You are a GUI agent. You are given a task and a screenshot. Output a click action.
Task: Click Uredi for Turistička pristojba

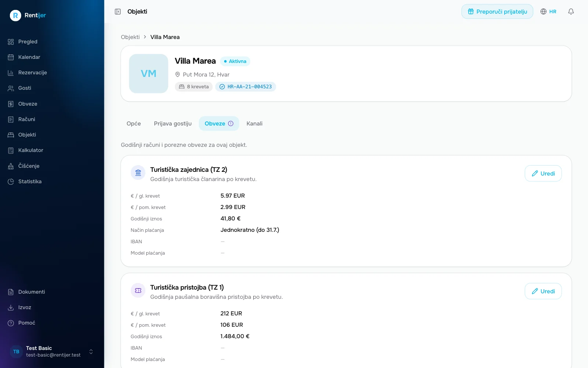coord(543,291)
